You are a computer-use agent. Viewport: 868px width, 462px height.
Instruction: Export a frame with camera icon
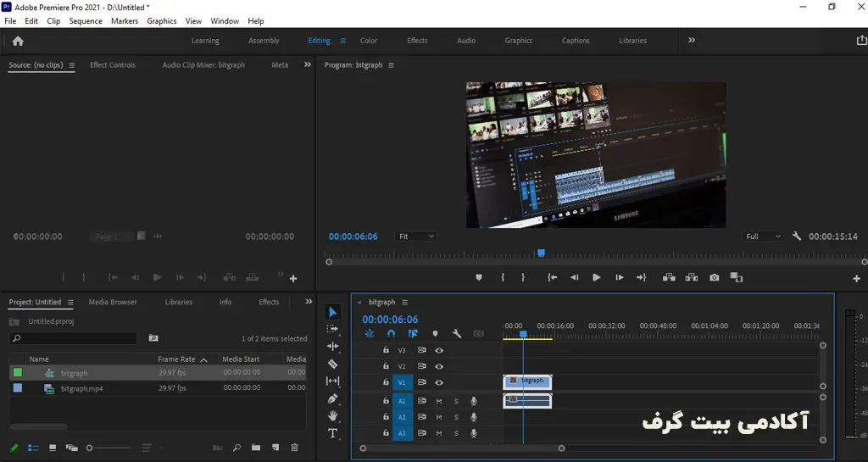(714, 277)
